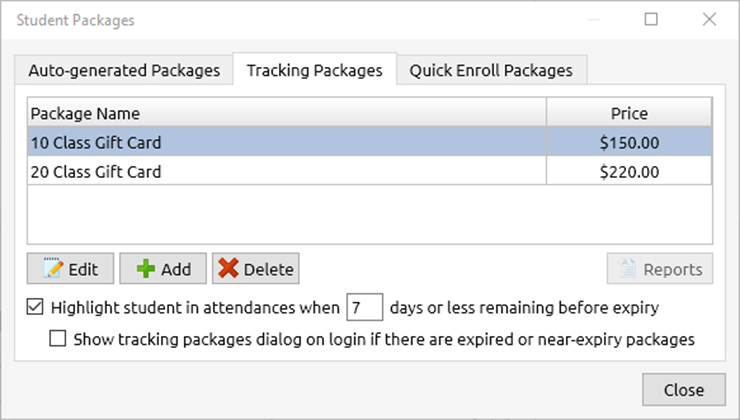This screenshot has width=740, height=420.
Task: Enable Show tracking packages dialog on login
Action: pyautogui.click(x=58, y=339)
